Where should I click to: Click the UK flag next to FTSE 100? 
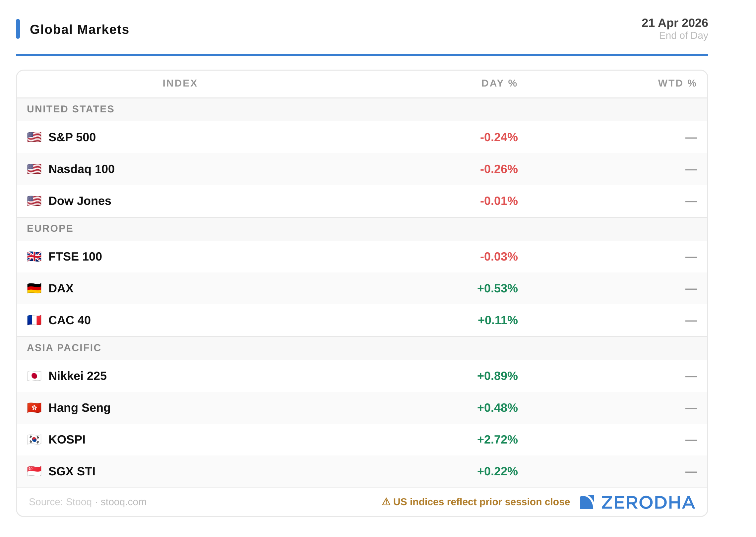tap(34, 257)
